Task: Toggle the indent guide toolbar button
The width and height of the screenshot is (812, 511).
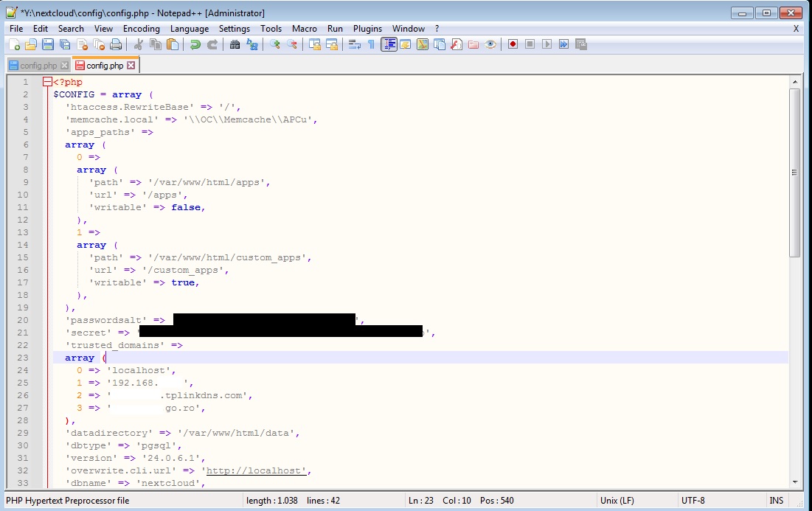Action: click(x=389, y=44)
